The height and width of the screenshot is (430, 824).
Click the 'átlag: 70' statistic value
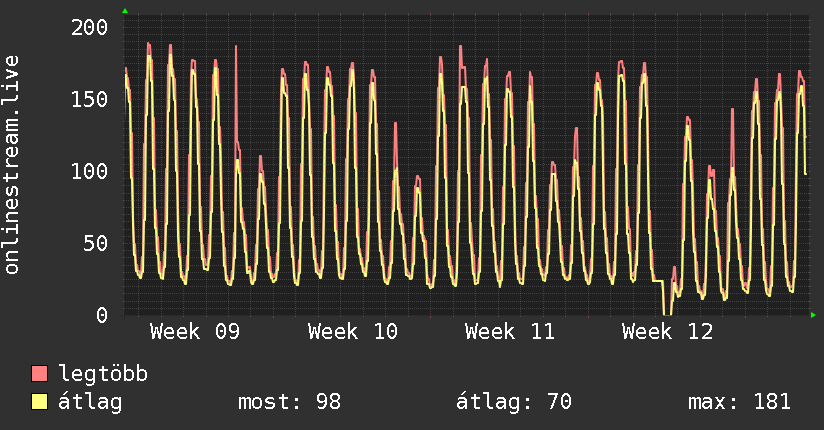[513, 402]
